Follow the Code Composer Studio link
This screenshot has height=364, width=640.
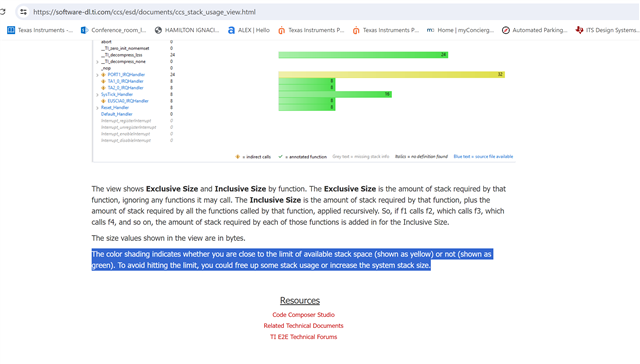(303, 315)
